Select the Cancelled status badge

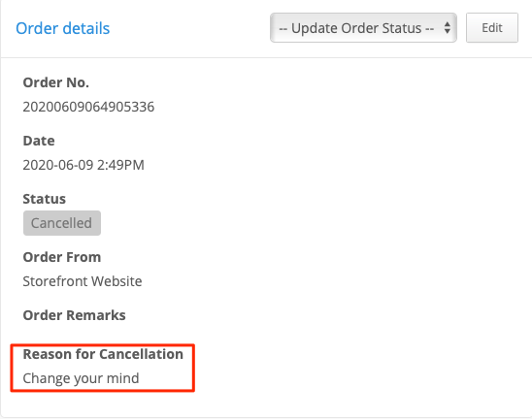[62, 223]
